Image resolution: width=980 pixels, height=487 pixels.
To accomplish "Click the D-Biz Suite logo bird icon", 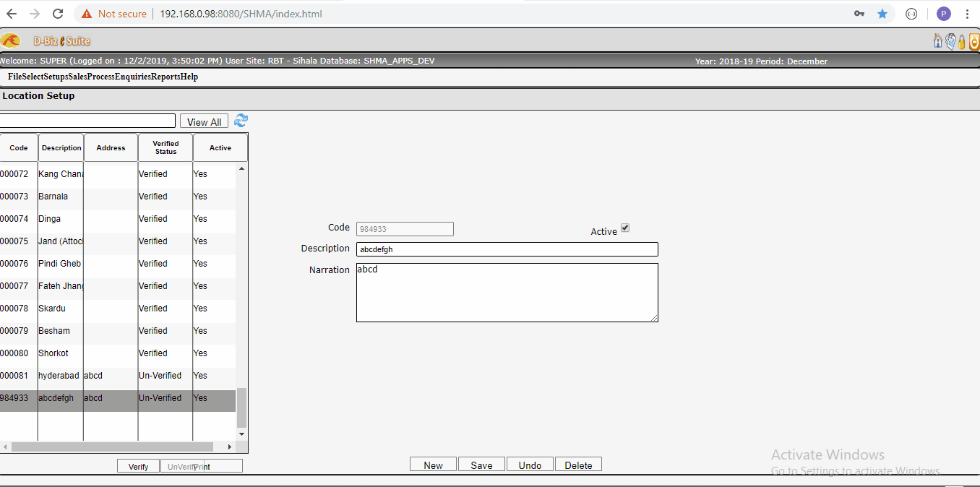I will click(x=11, y=40).
